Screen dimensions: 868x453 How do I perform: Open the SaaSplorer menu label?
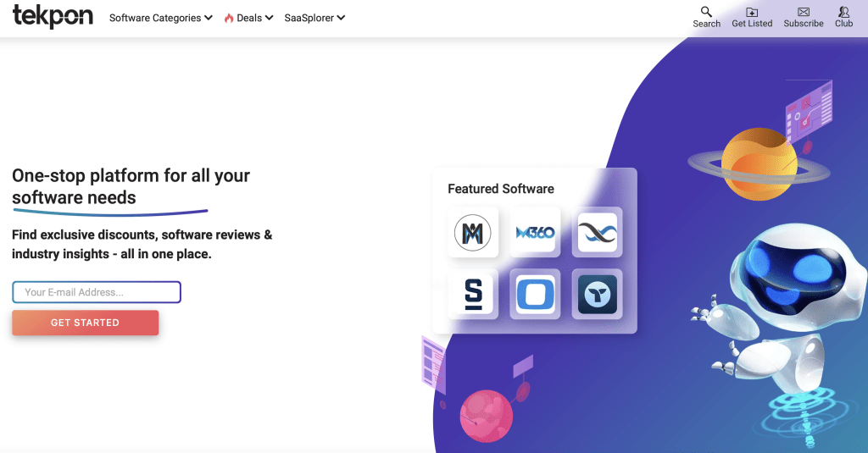(309, 18)
